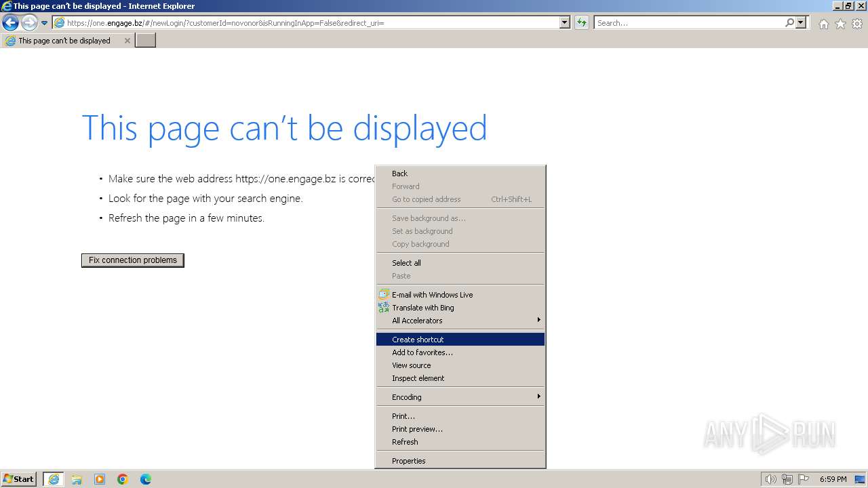Open a new blank tab
Viewport: 868px width, 488px height.
tap(146, 41)
